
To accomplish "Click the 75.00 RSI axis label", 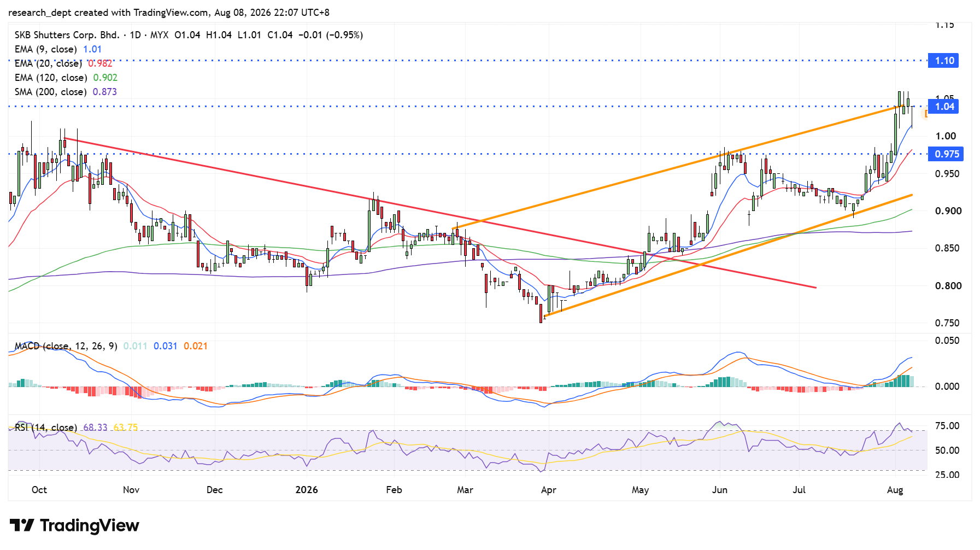I will [x=947, y=426].
